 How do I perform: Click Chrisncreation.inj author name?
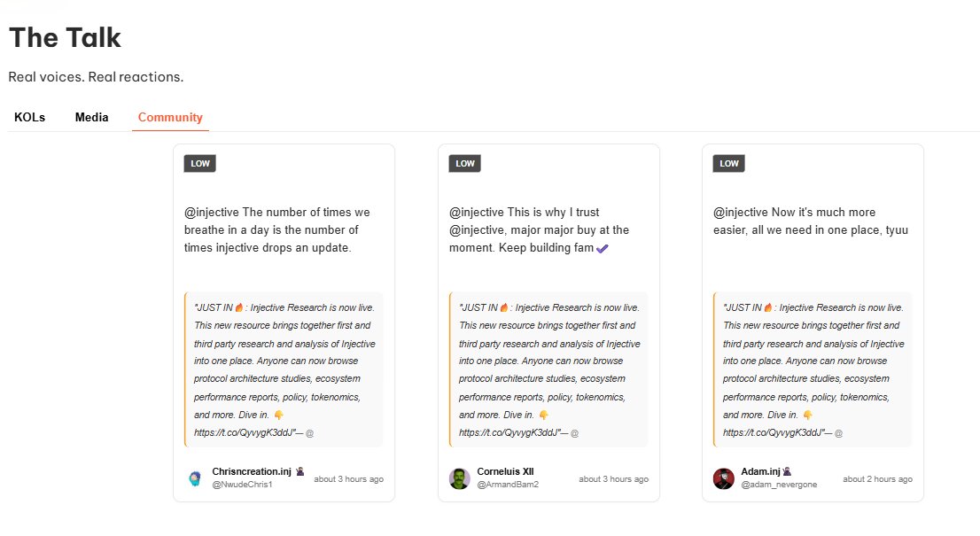coord(253,471)
